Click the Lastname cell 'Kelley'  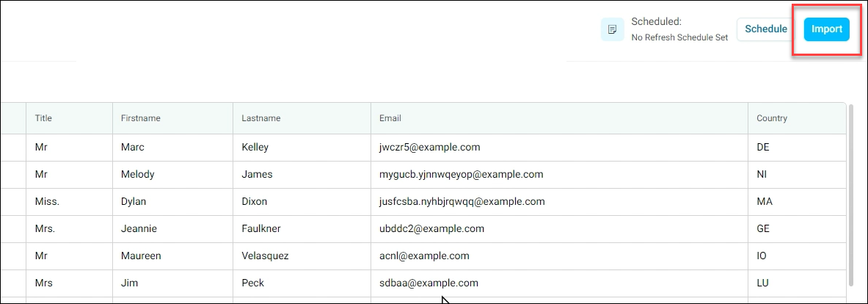[302, 148]
